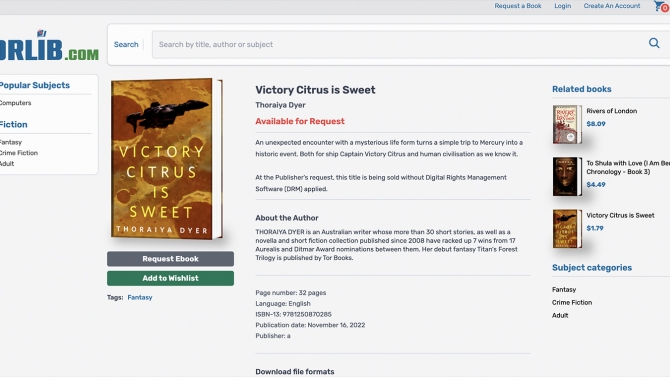Click Page number 32 pages line
Image resolution: width=670 pixels, height=377 pixels.
[x=291, y=293]
